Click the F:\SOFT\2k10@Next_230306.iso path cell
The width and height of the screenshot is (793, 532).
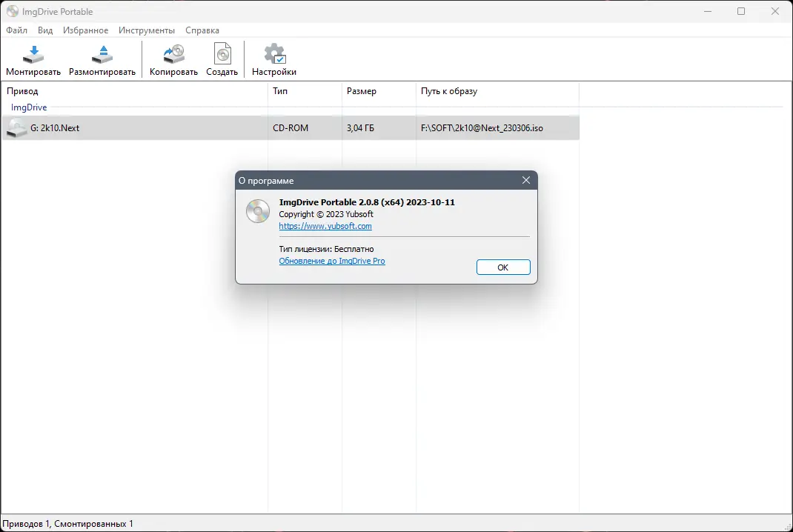click(482, 128)
